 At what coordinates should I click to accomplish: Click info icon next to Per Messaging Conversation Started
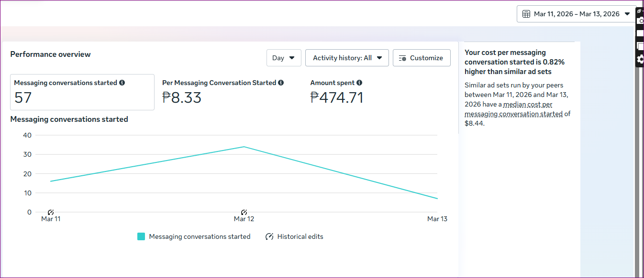[281, 83]
